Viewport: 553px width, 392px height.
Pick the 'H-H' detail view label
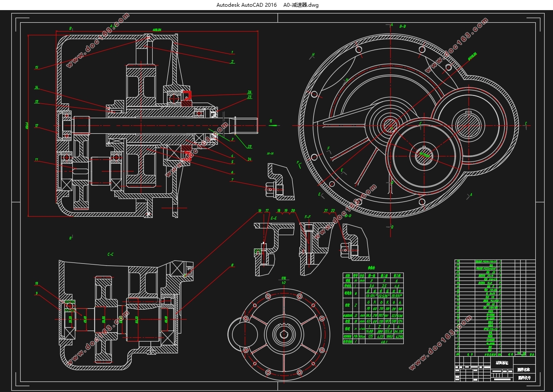270,154
